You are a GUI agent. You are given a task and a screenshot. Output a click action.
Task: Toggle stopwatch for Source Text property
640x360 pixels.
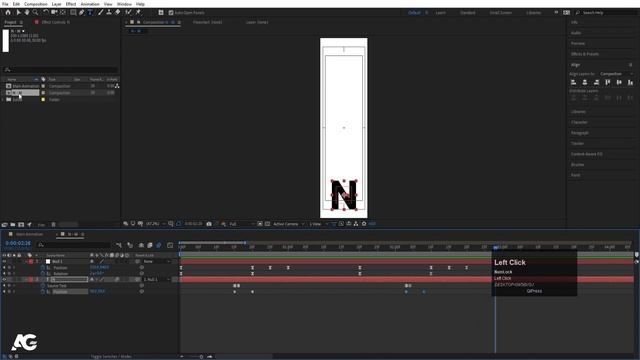43,286
